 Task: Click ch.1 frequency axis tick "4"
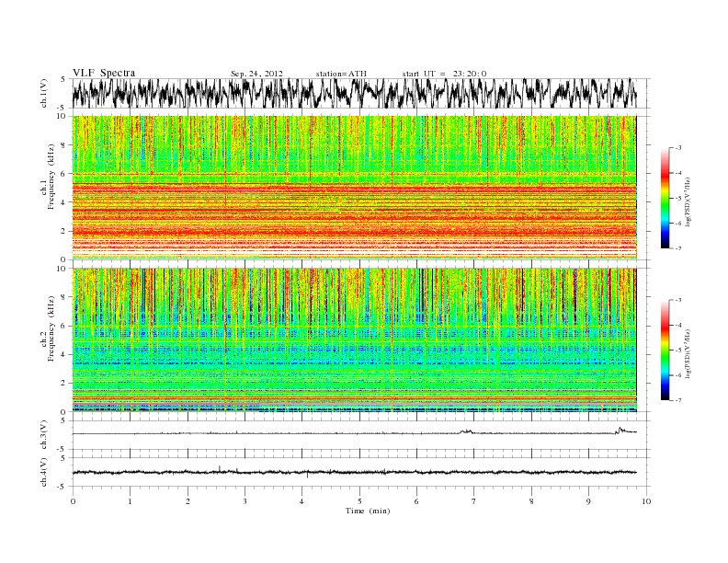coord(64,202)
